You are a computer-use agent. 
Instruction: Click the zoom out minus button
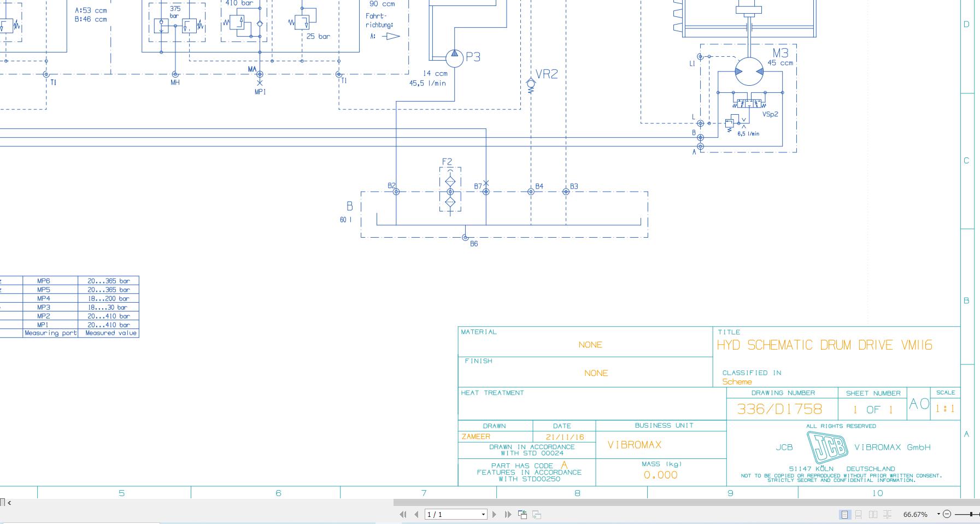[x=947, y=514]
